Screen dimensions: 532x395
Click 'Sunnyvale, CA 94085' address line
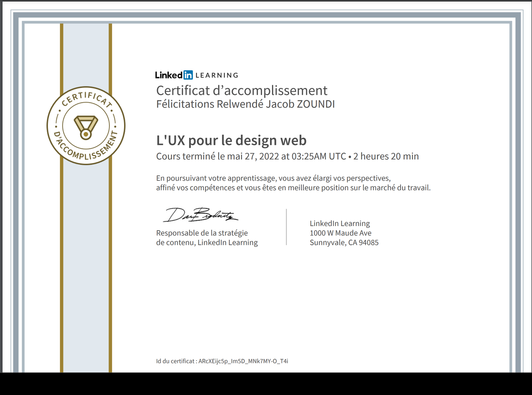pyautogui.click(x=344, y=243)
